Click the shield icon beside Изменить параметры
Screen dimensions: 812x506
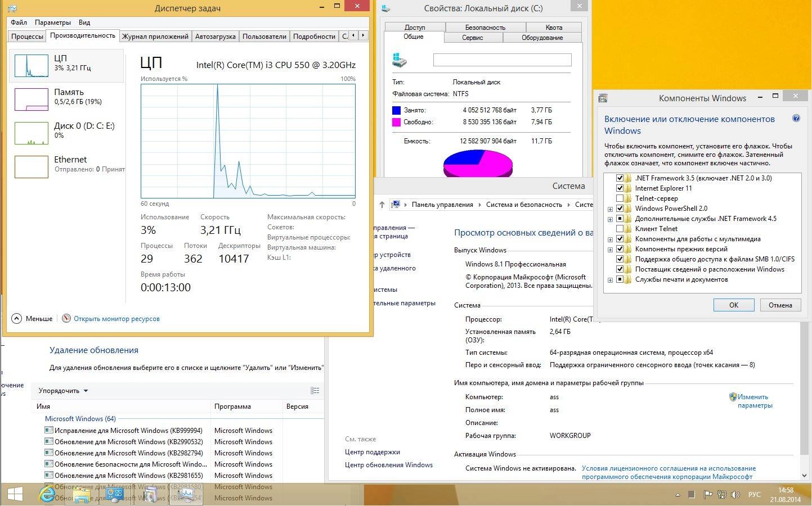(733, 397)
